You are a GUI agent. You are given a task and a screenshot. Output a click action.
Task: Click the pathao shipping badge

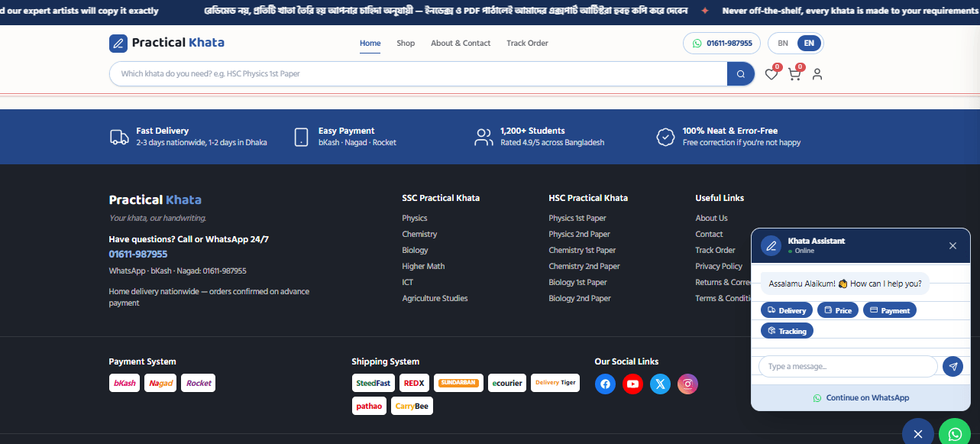370,406
